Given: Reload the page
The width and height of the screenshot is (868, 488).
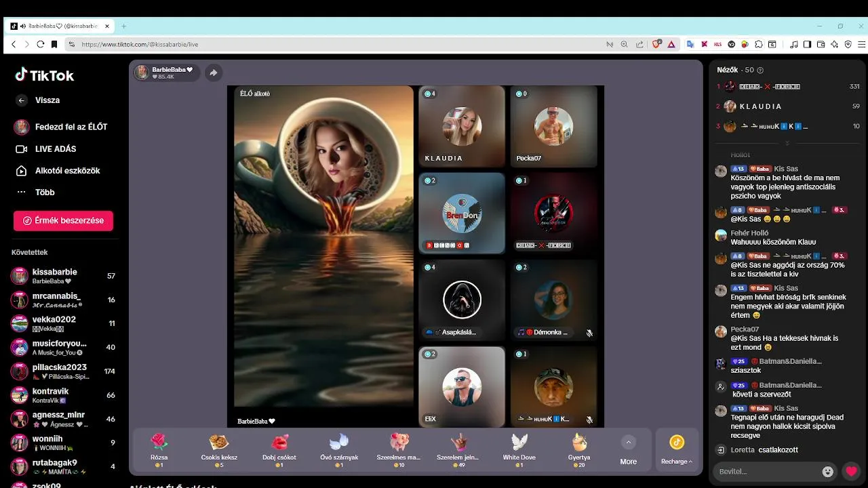Looking at the screenshot, I should [41, 44].
